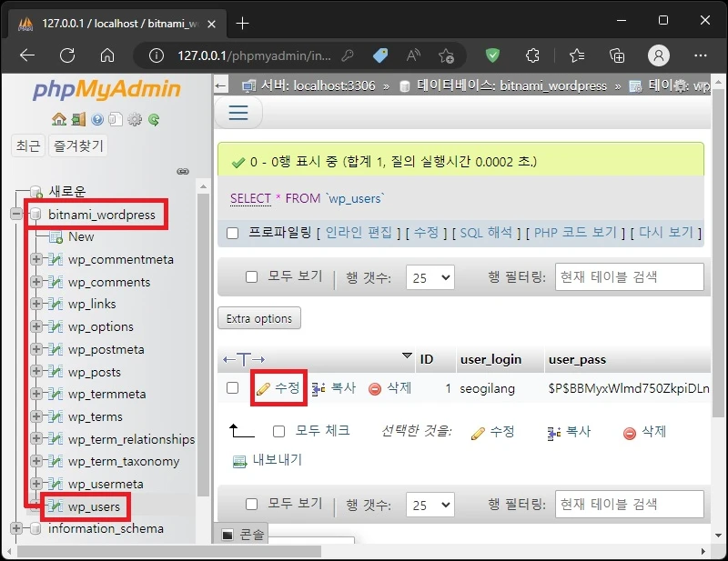Open the hamburger menu in main panel
The image size is (728, 561).
[238, 113]
